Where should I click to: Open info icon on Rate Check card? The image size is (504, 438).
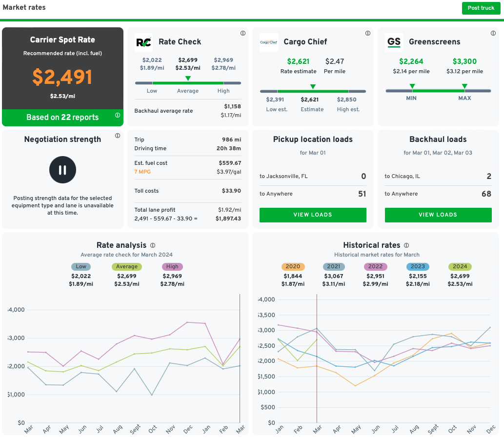coord(243,33)
